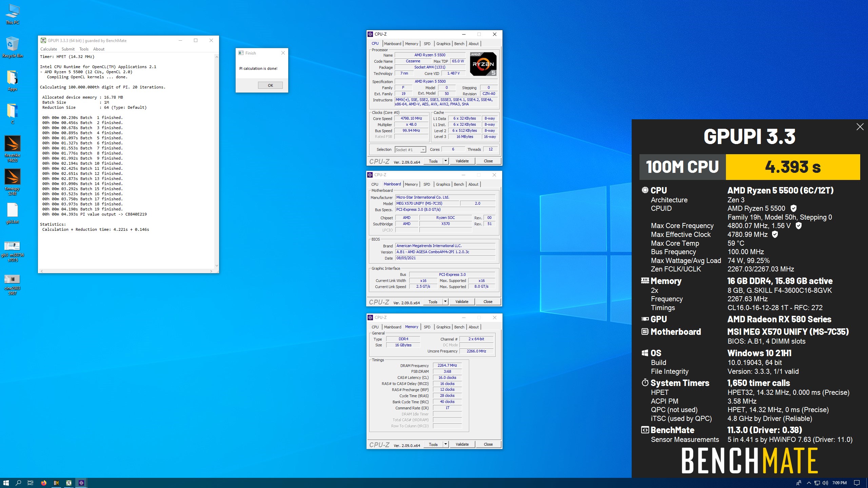Screen dimensions: 868x488
Task: Show hidden tray icons chevron
Action: [809, 483]
